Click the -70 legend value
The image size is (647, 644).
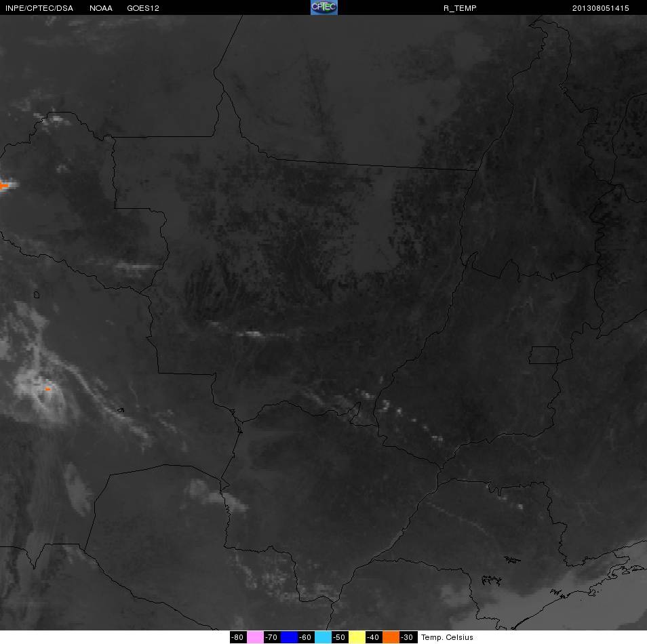coord(272,637)
